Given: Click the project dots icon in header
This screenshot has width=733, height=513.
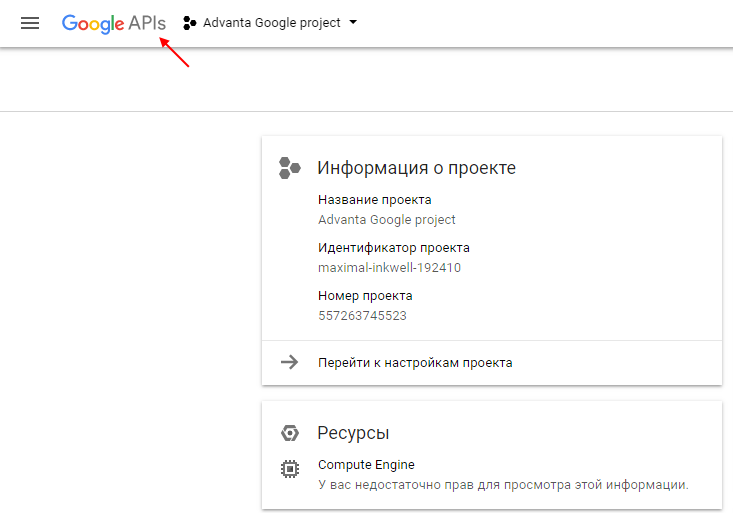Looking at the screenshot, I should [190, 23].
